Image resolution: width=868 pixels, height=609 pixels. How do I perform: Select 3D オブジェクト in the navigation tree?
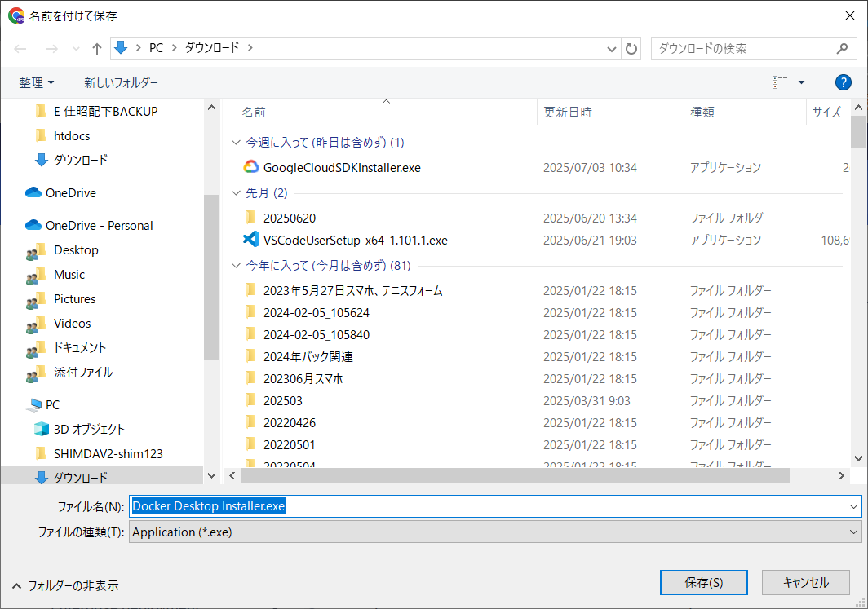[89, 429]
